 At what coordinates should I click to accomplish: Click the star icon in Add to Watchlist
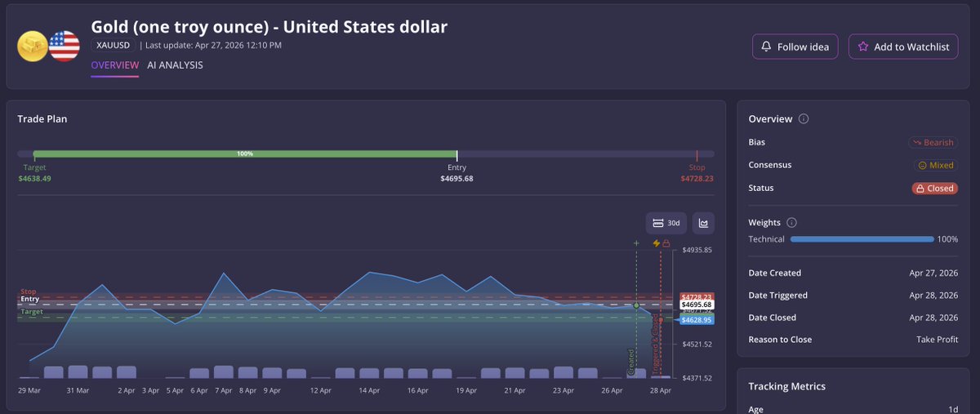click(x=862, y=47)
